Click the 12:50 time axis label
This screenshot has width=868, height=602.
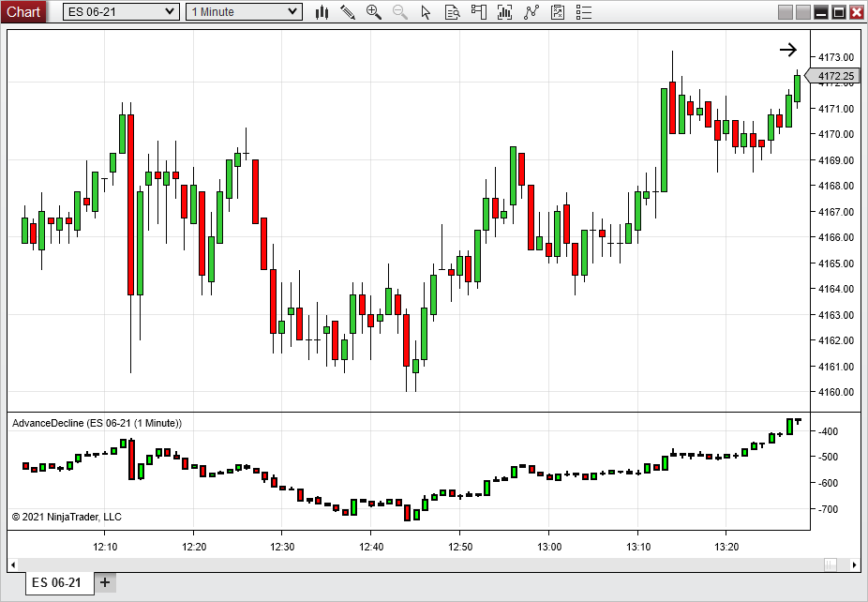point(460,547)
